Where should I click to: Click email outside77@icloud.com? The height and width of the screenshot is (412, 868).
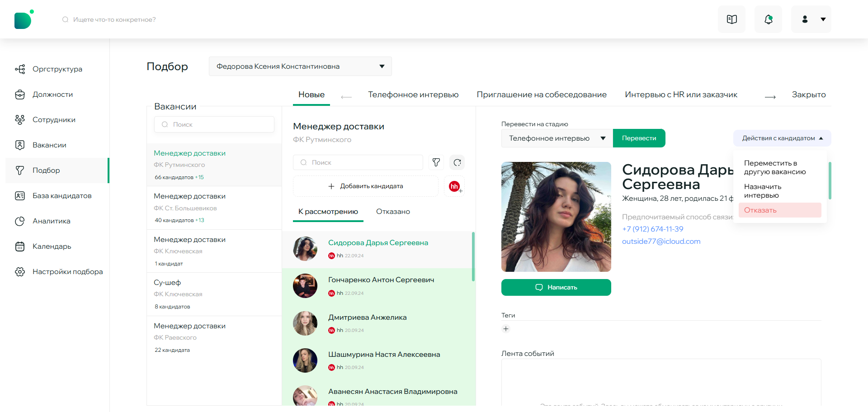(661, 242)
